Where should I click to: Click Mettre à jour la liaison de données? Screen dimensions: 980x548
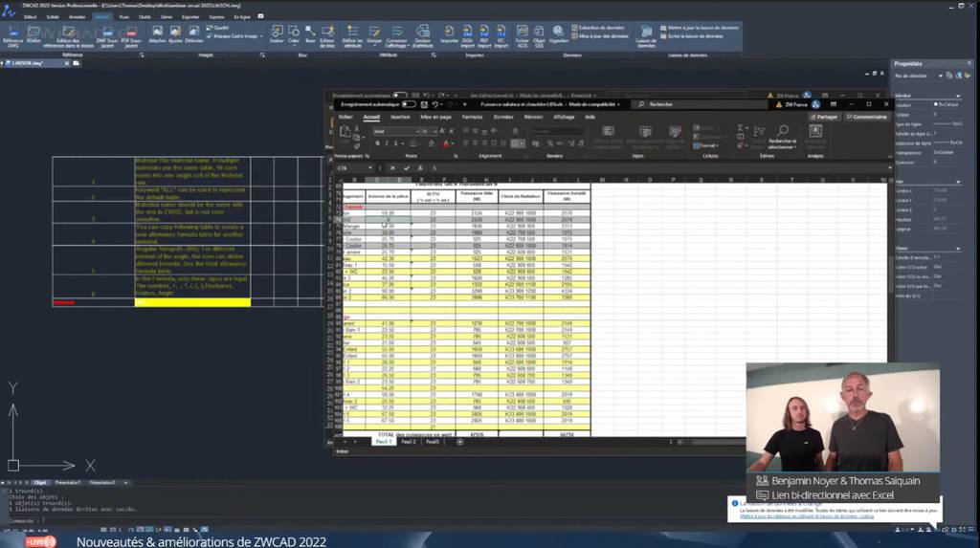pos(700,28)
